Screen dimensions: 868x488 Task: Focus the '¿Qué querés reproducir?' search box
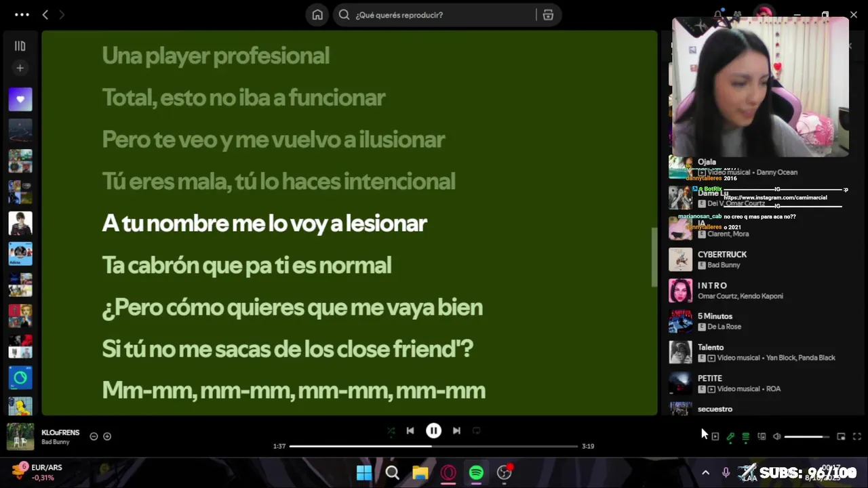pos(434,15)
